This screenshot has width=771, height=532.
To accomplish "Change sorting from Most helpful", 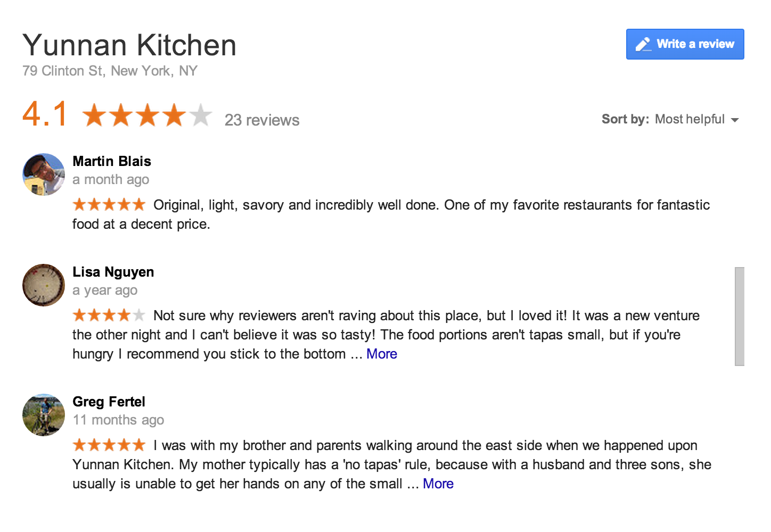I will (x=690, y=119).
